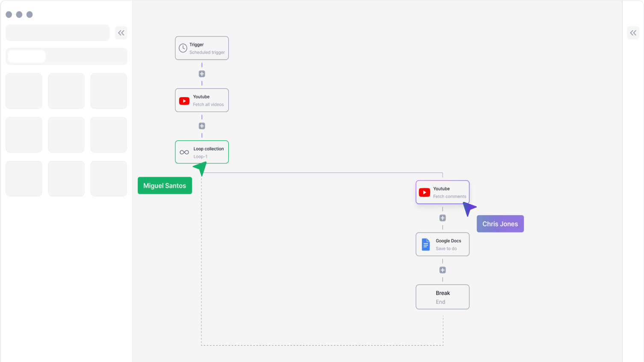
Task: Click the plus icon above Loop collection node
Action: (x=201, y=126)
